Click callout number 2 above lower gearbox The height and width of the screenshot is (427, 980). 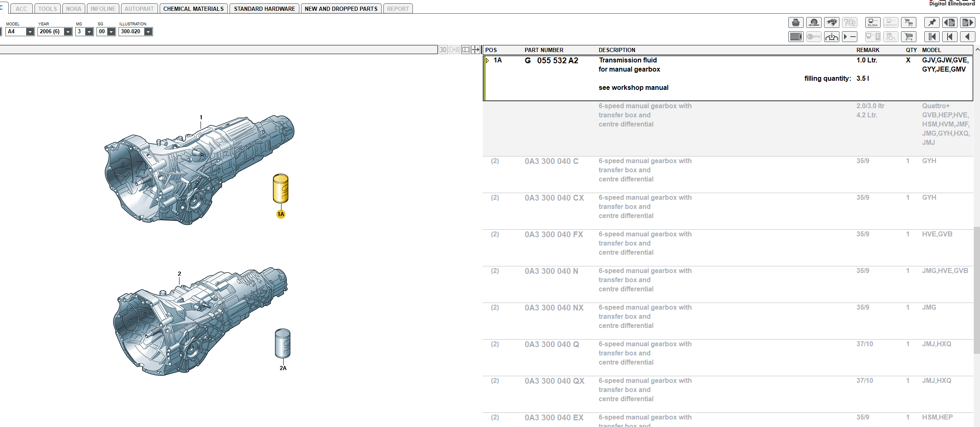pyautogui.click(x=179, y=274)
